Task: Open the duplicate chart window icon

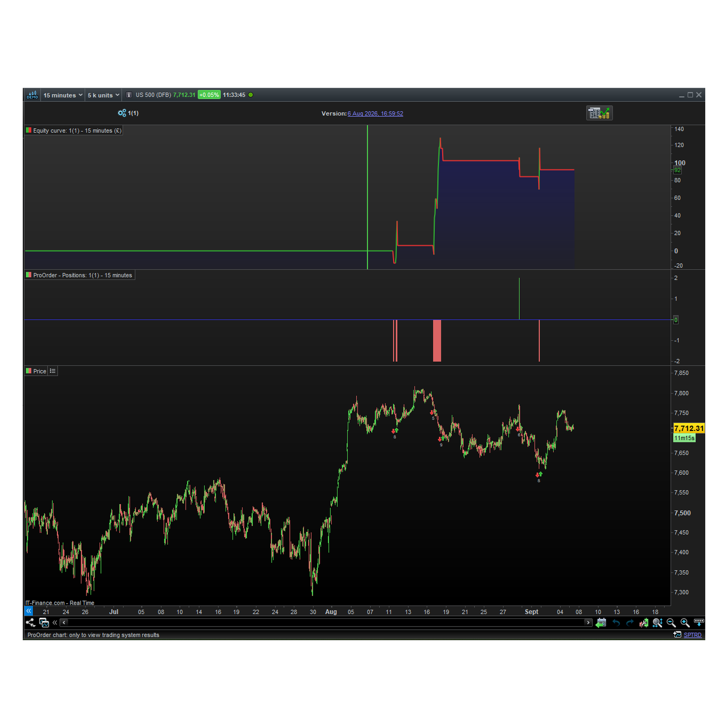Action: pos(44,622)
